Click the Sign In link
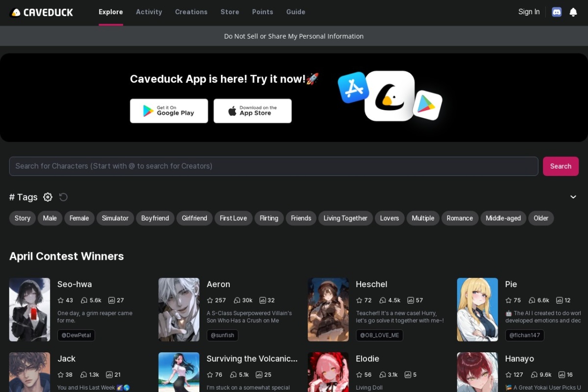Image resolution: width=588 pixels, height=392 pixels. [x=529, y=12]
